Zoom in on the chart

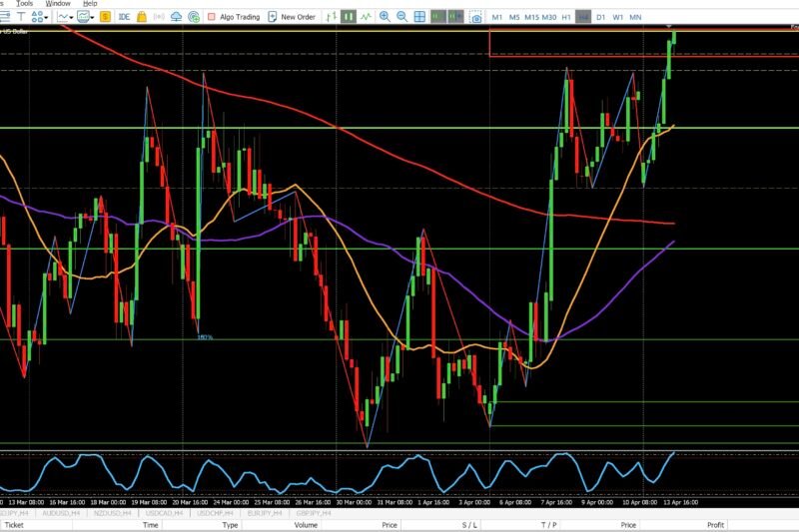pyautogui.click(x=385, y=17)
